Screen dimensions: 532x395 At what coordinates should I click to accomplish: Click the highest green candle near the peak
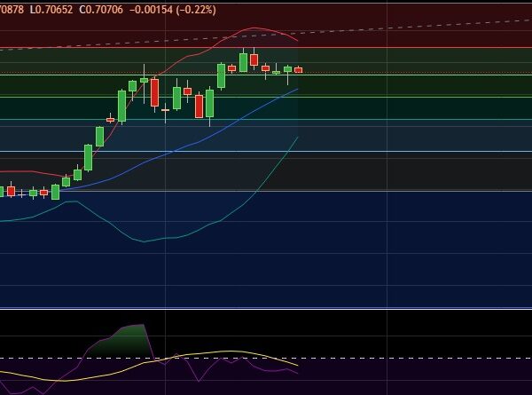click(x=243, y=62)
